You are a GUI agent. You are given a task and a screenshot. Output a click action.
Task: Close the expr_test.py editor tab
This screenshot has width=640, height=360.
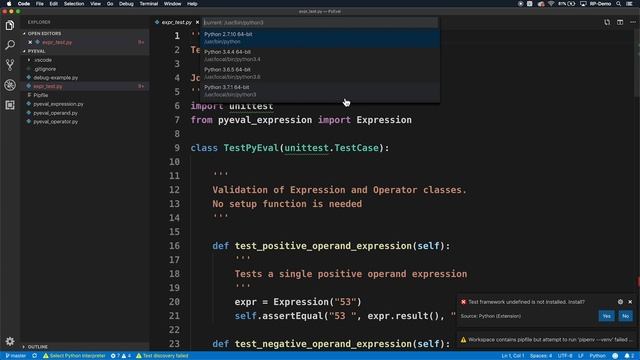point(197,22)
